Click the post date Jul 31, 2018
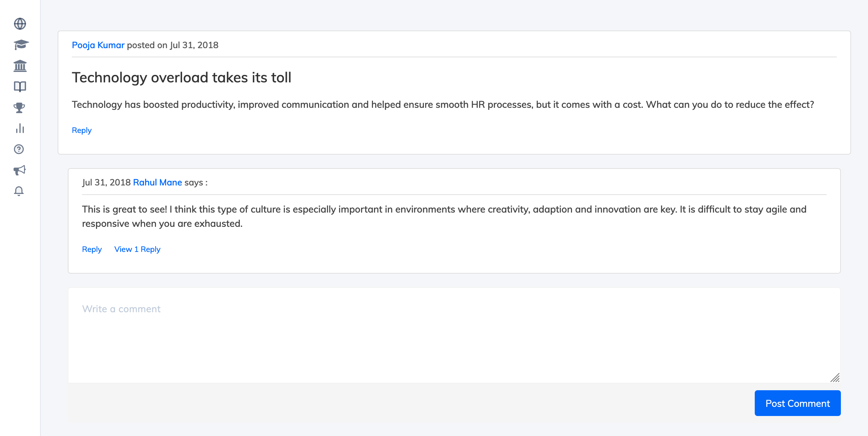The width and height of the screenshot is (868, 436). [194, 45]
